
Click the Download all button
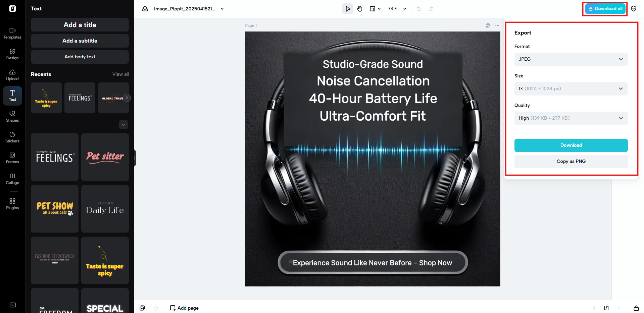click(x=605, y=8)
